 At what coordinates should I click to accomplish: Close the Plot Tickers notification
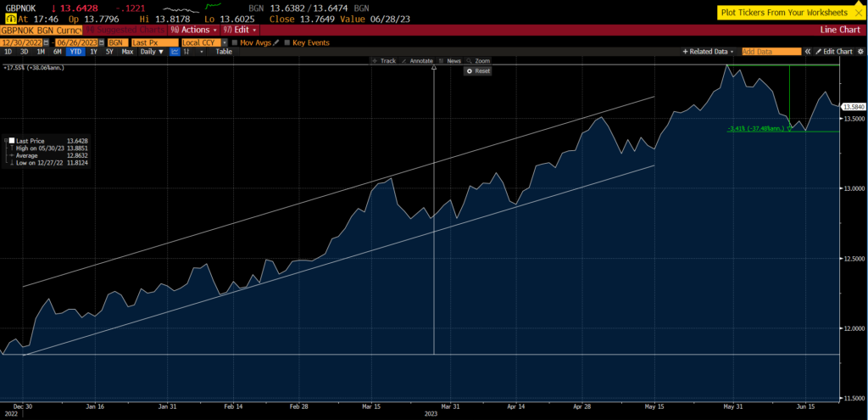tap(859, 13)
